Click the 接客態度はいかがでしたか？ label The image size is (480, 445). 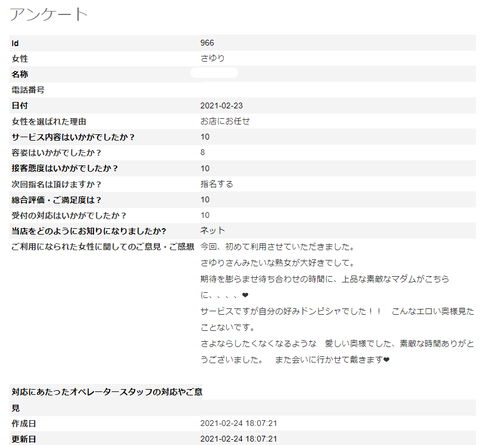point(65,168)
